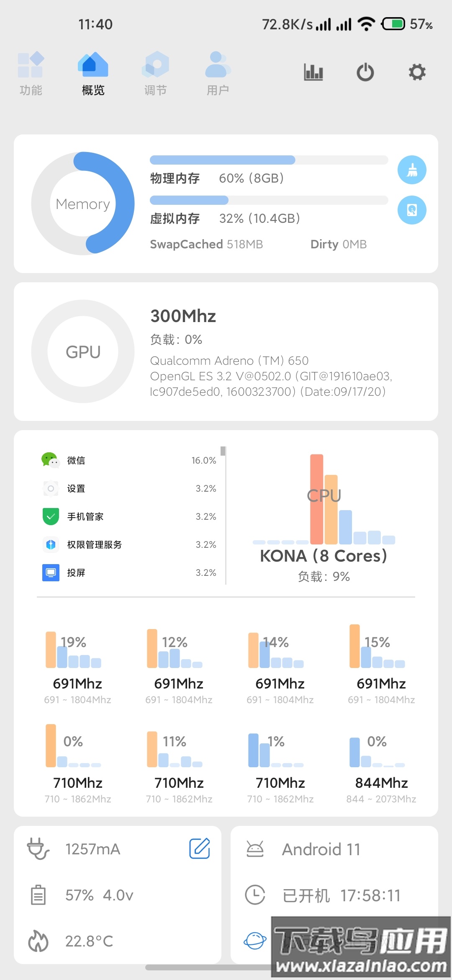Select the 概览 overview tab

(93, 73)
